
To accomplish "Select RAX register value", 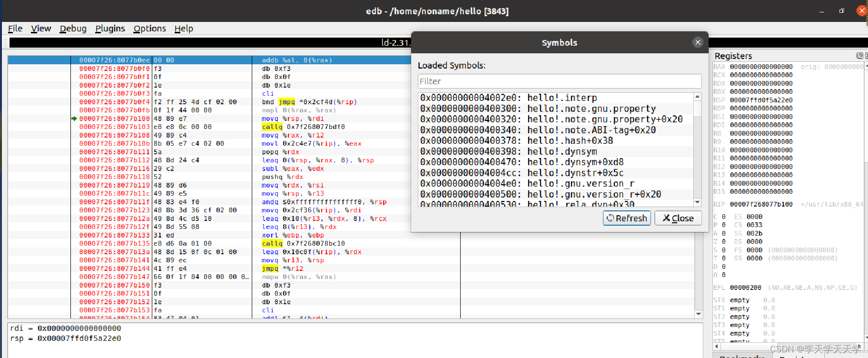I will tap(761, 67).
